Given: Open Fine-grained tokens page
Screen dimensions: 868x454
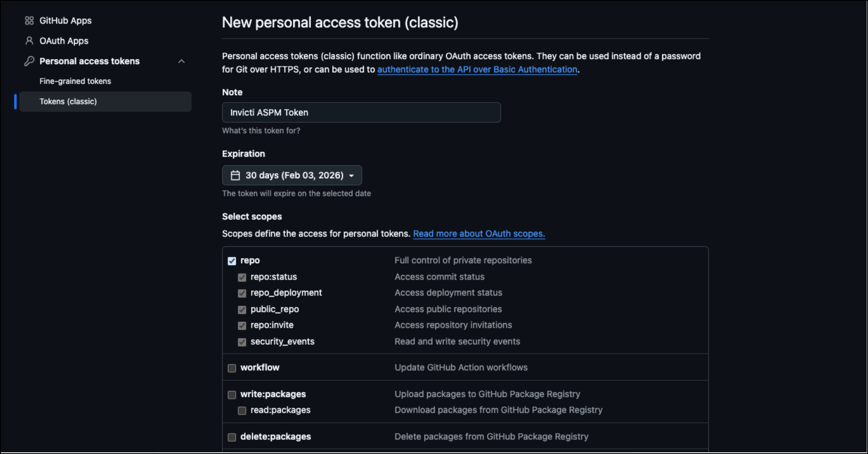Looking at the screenshot, I should 75,81.
